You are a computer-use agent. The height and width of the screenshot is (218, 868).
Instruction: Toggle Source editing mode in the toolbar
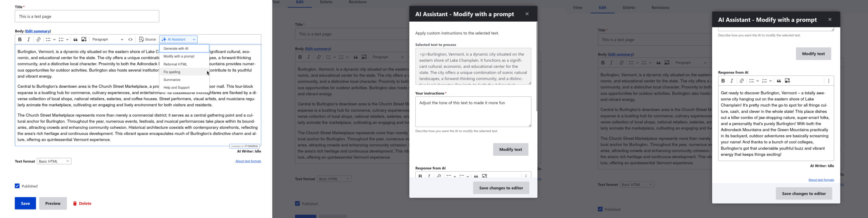[147, 40]
